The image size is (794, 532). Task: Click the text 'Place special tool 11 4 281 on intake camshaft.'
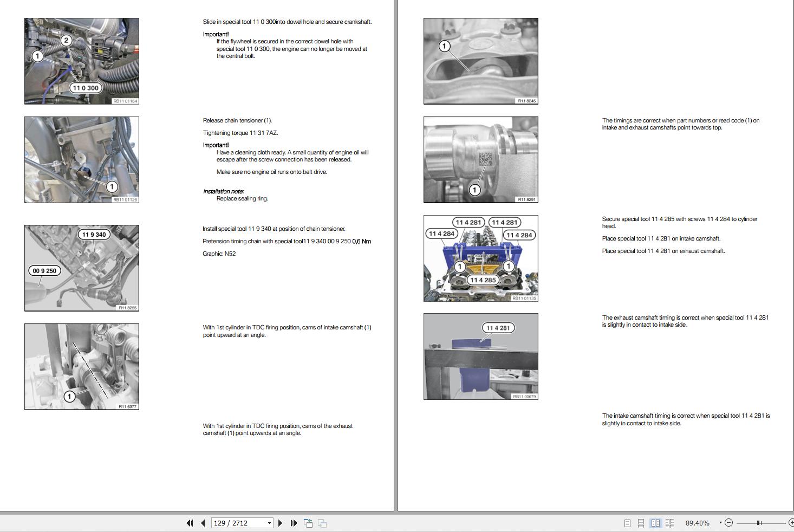point(661,238)
